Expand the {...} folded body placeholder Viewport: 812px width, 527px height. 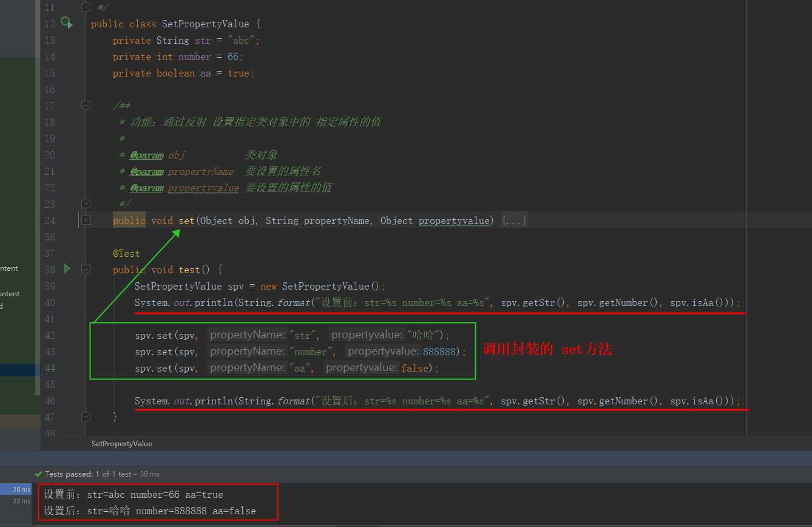tap(514, 220)
